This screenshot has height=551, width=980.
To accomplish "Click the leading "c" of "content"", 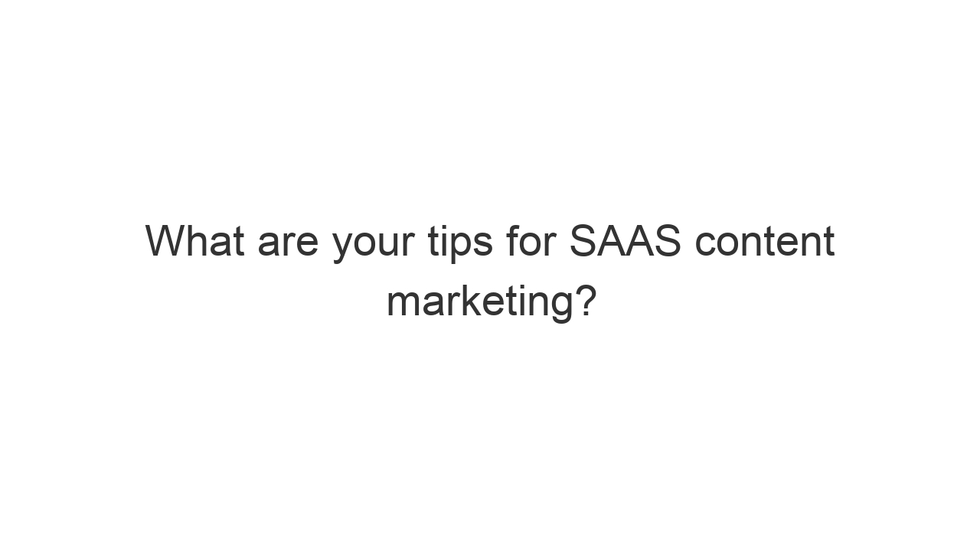I will pos(705,243).
